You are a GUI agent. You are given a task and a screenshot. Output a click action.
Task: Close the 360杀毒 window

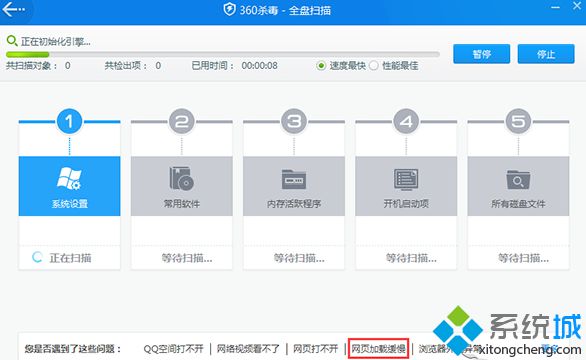577,6
